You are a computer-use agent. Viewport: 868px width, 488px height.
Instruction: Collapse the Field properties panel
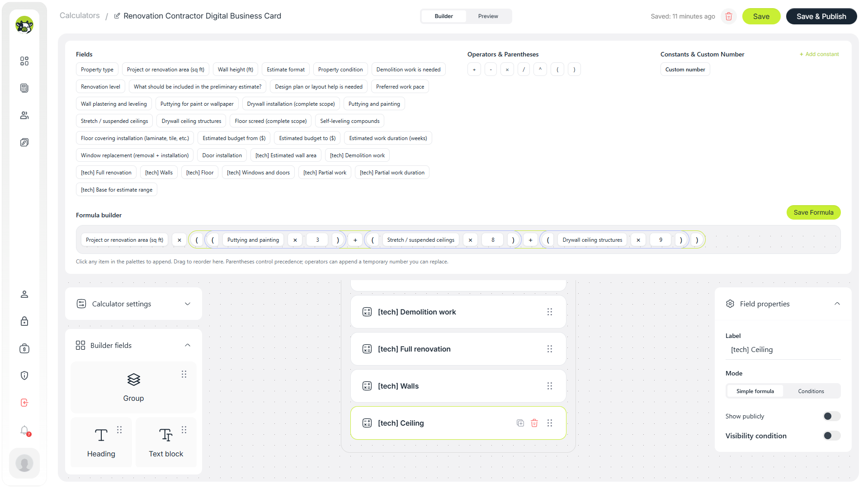coord(837,304)
